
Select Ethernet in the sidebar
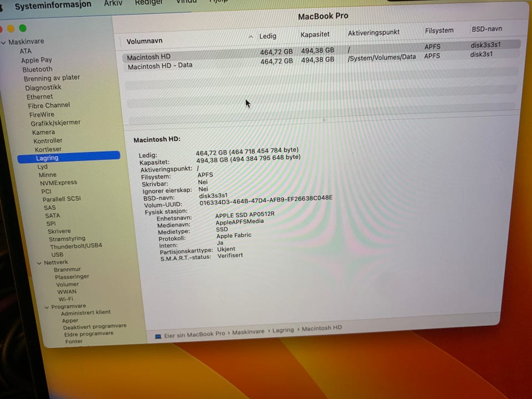pos(40,96)
